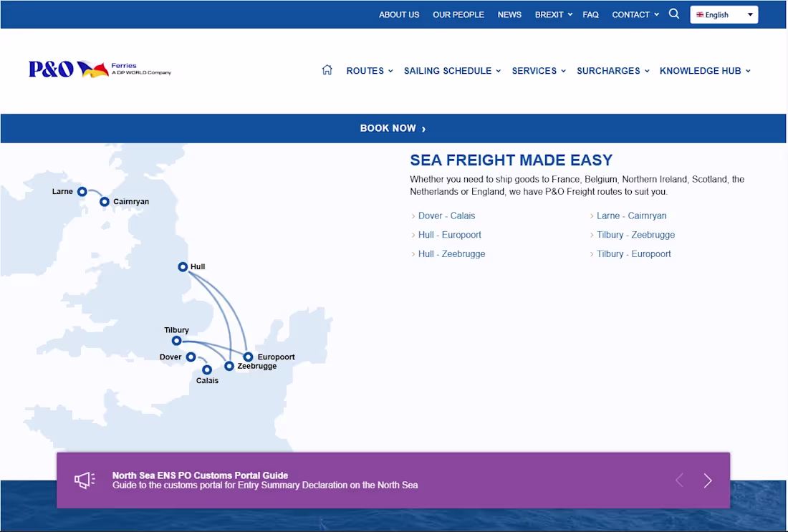Select the Zeebrugge port marker on map

click(x=229, y=366)
